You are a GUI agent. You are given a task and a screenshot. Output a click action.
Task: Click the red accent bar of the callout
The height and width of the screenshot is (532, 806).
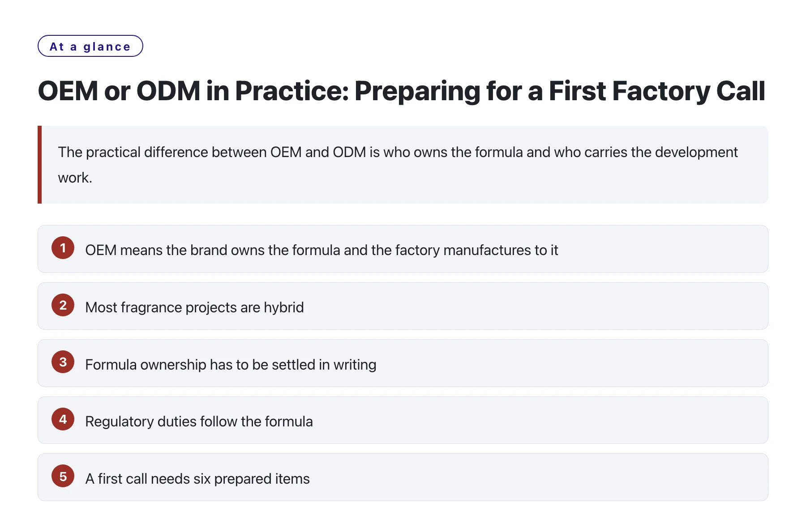tap(40, 165)
